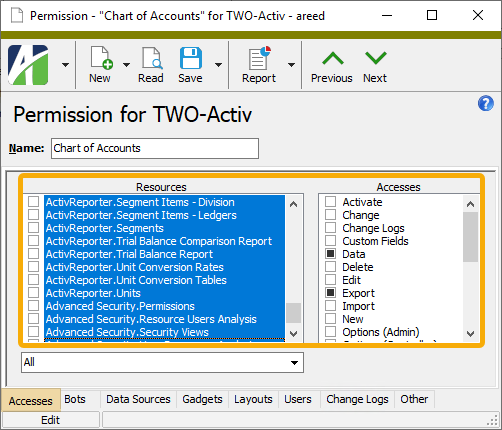Toggle the Edit access checkbox
Viewport: 502px width, 430px height.
[x=330, y=280]
